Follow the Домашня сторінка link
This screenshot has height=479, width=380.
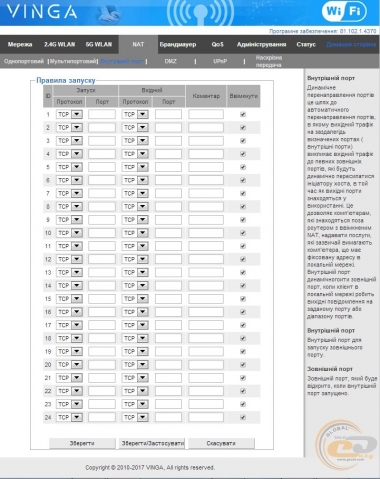point(351,44)
